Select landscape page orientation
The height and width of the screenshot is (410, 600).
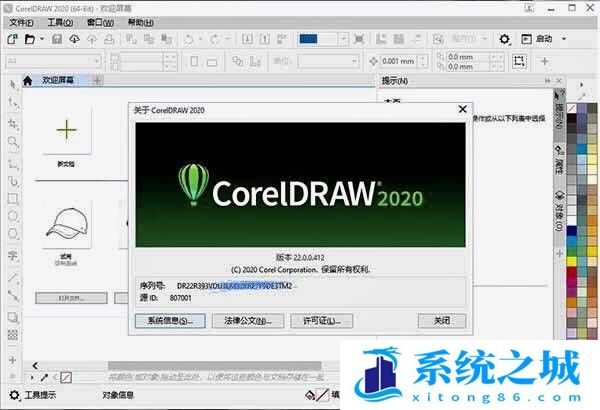pyautogui.click(x=212, y=62)
